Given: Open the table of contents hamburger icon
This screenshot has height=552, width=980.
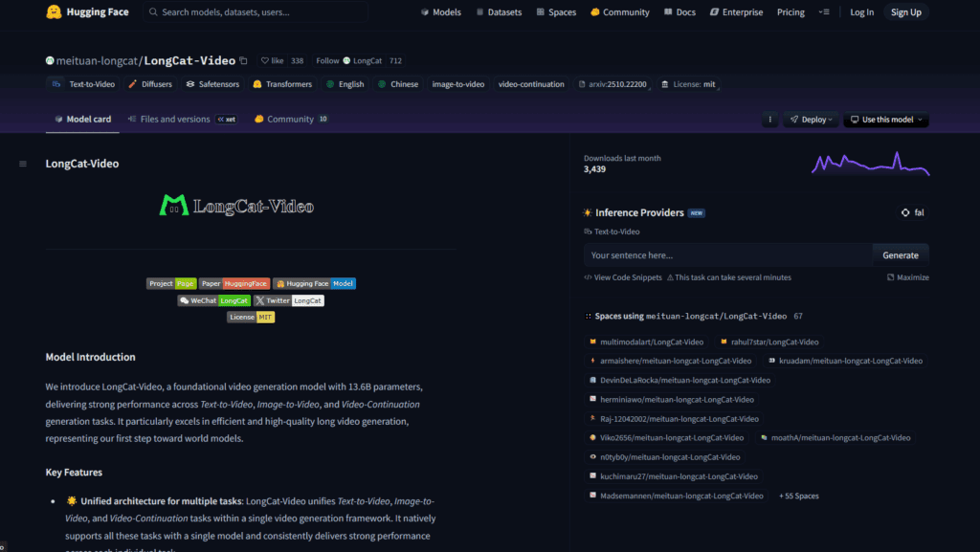Looking at the screenshot, I should click(x=23, y=164).
